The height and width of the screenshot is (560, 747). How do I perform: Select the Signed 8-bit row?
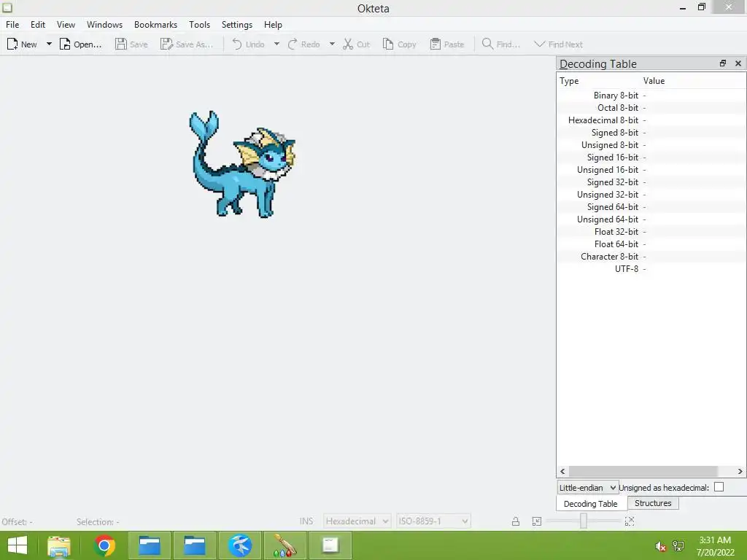coord(651,133)
